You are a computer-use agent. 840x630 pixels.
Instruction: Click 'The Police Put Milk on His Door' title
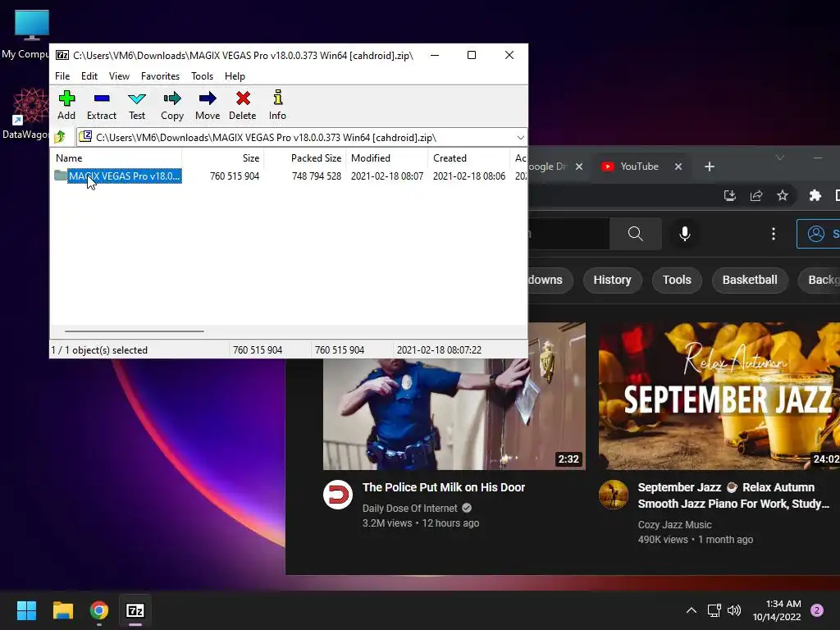point(444,487)
